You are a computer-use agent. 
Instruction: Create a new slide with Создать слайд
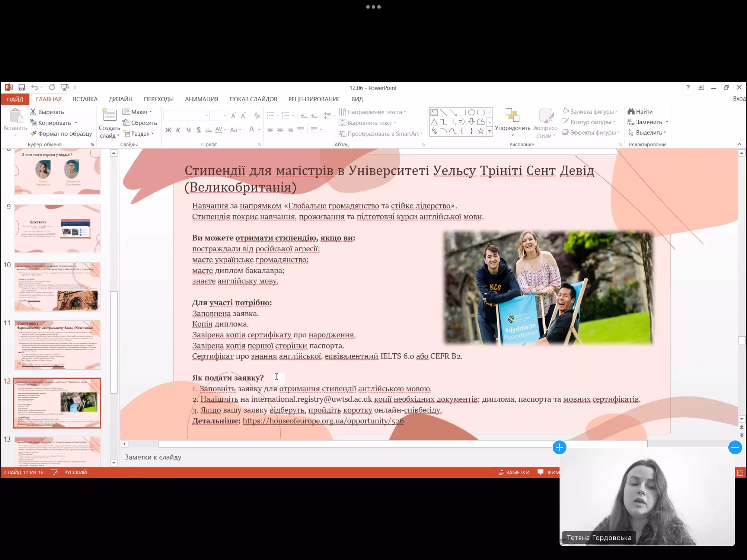tap(109, 115)
